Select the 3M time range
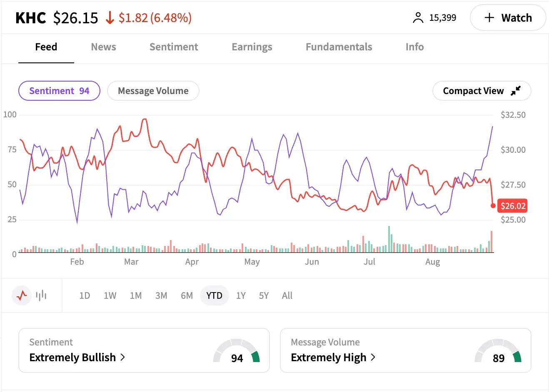The height and width of the screenshot is (392, 549). pos(161,295)
